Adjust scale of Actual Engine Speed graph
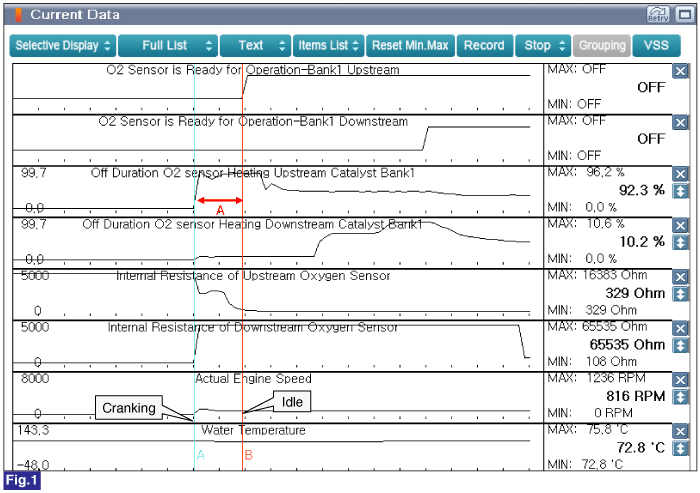This screenshot has width=700, height=493. [680, 397]
